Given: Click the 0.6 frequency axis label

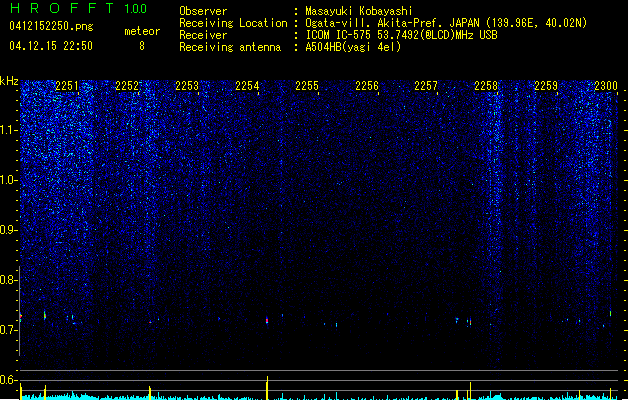Looking at the screenshot, I should click(9, 380).
